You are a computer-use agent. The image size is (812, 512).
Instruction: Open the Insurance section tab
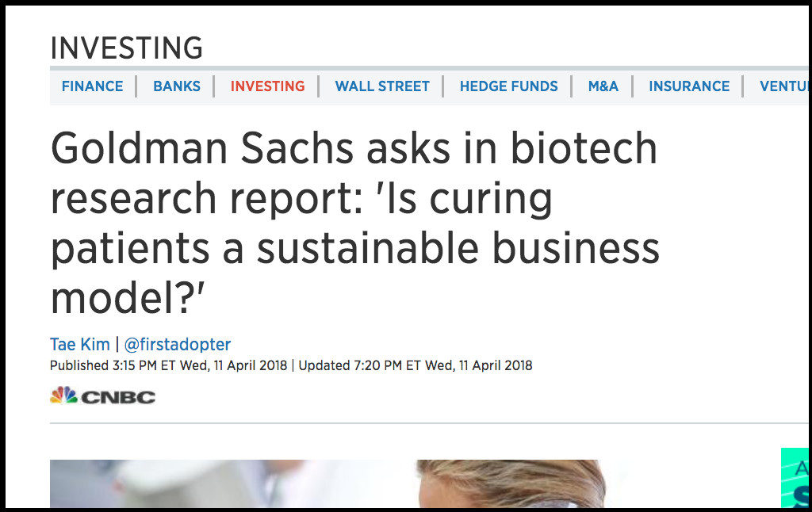[689, 86]
